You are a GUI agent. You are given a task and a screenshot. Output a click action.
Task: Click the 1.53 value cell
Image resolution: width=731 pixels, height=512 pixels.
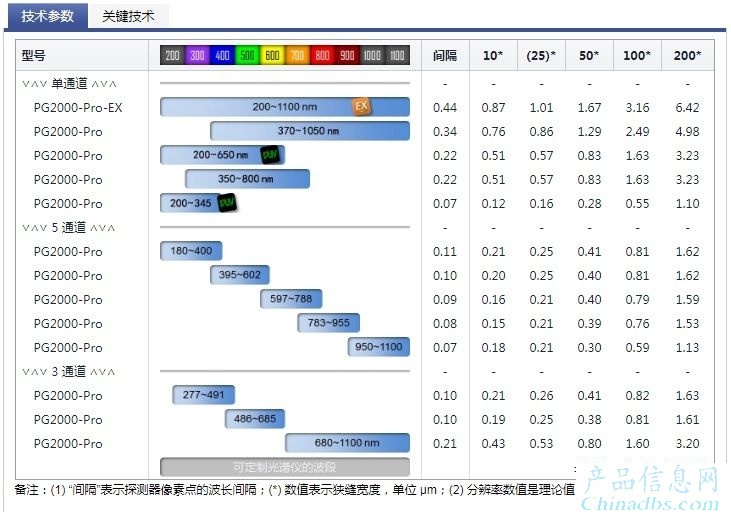coord(688,324)
